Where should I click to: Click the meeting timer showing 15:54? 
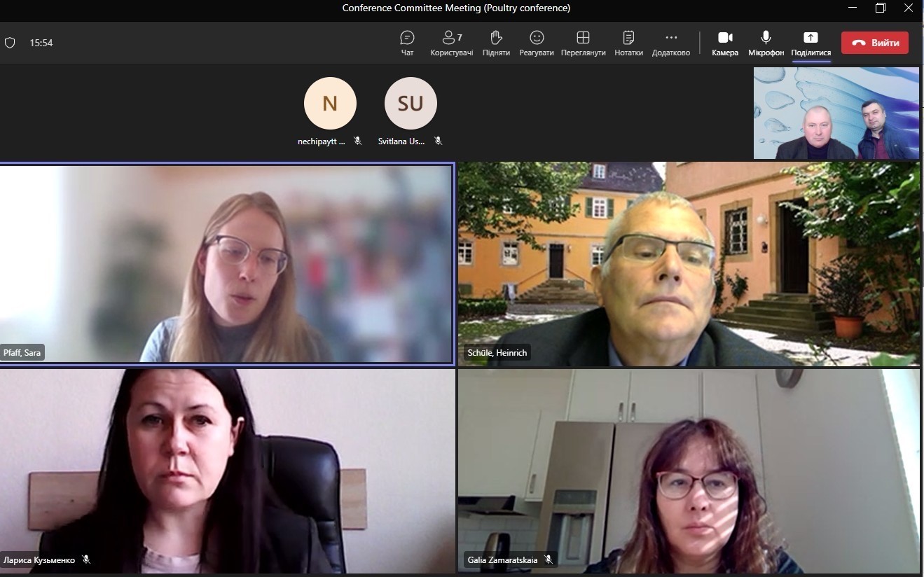point(41,43)
